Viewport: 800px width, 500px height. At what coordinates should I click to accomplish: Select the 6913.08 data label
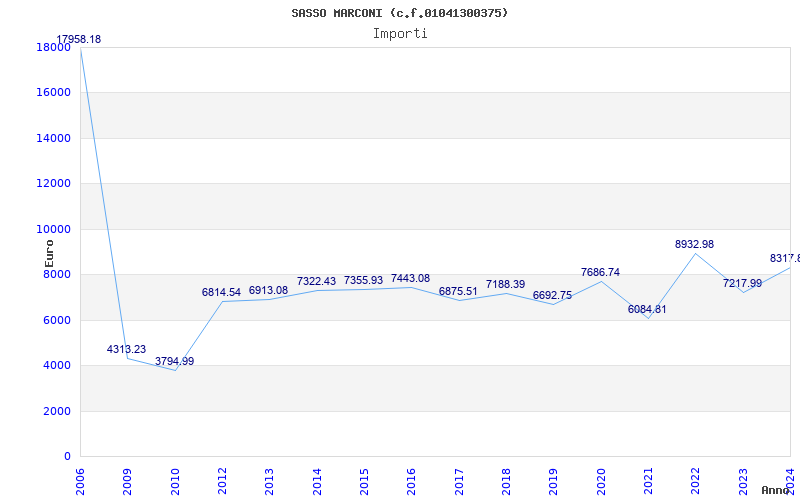[268, 290]
